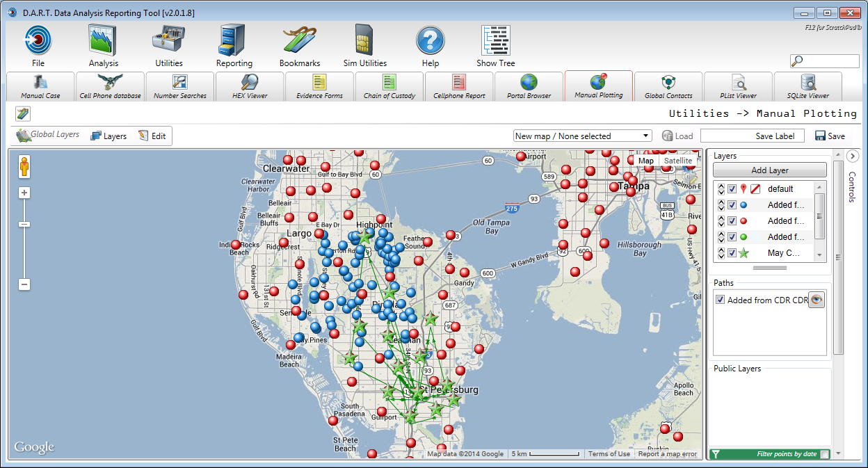
Task: Open the Analysis section
Action: point(103,40)
